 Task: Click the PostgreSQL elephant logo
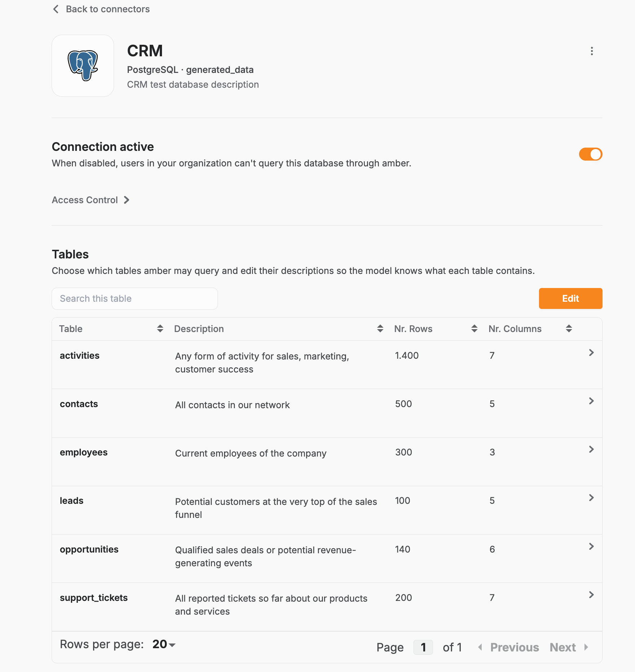point(83,66)
